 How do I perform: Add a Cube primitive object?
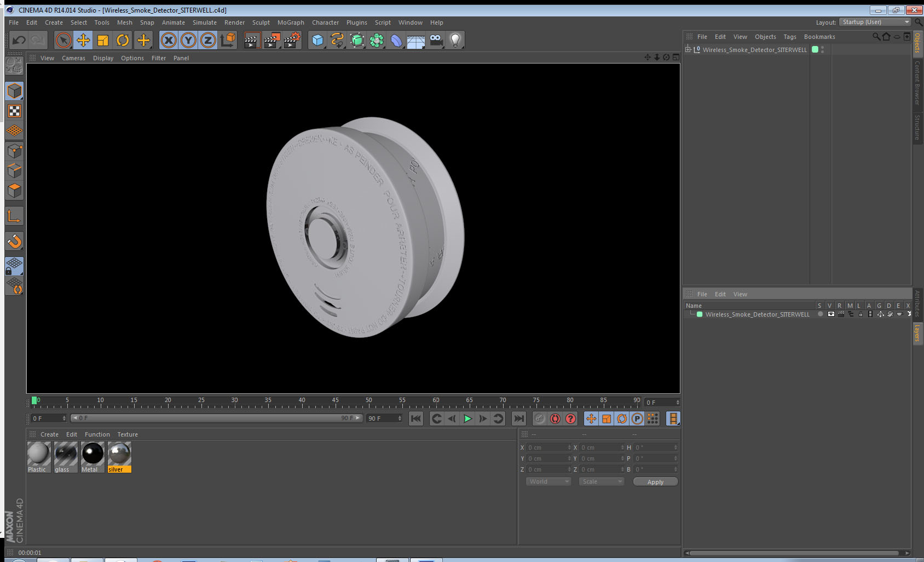(317, 40)
